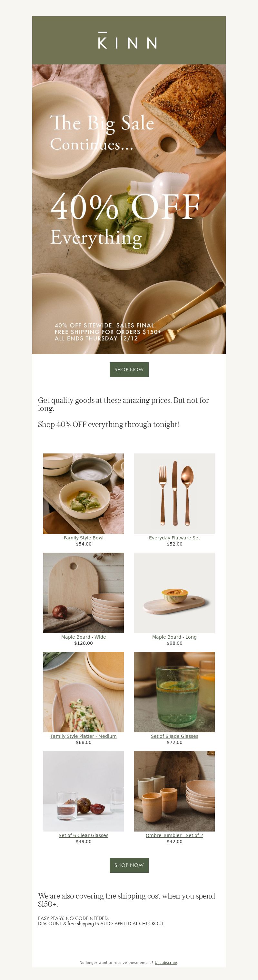Open the Maple Board - Long image
Screen dimensions: 258x980
point(174,593)
